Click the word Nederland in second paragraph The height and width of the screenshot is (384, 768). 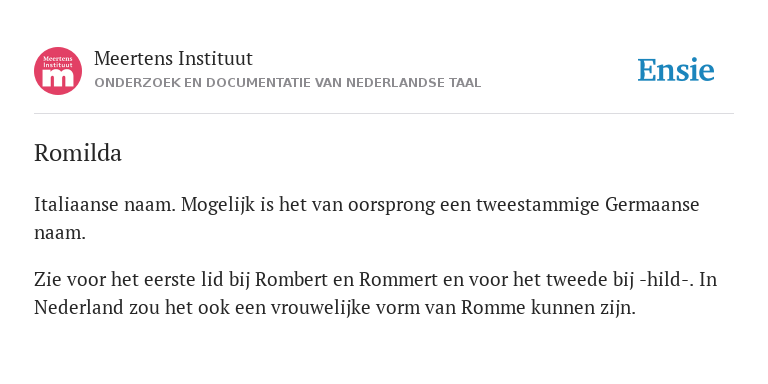tap(78, 309)
